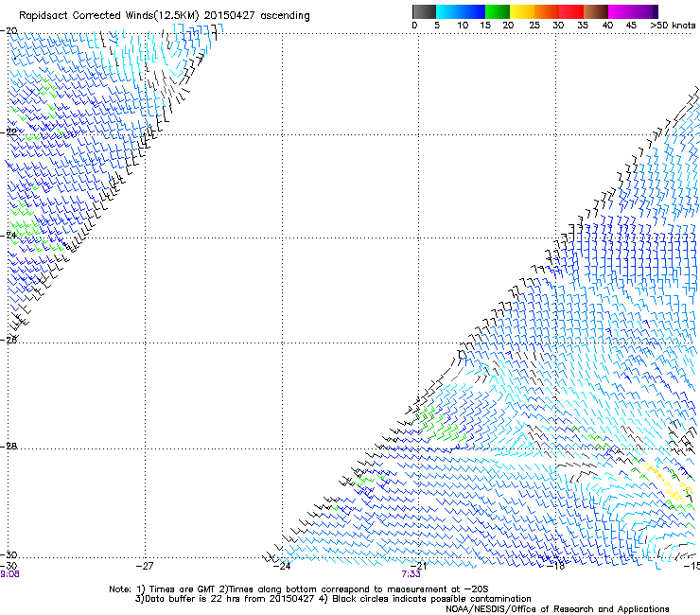Click the blue 10-15 knots legend swatch
700x615 pixels.
pos(473,11)
